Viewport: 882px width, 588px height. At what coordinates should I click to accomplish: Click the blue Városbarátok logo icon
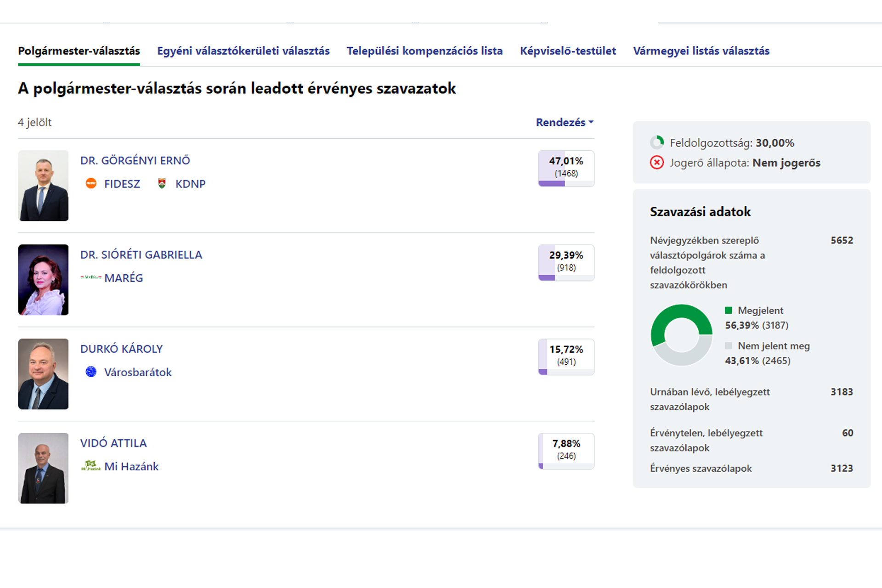pos(91,372)
